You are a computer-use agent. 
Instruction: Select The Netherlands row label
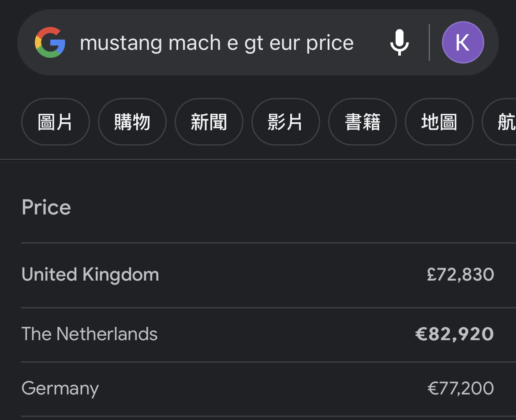[90, 334]
